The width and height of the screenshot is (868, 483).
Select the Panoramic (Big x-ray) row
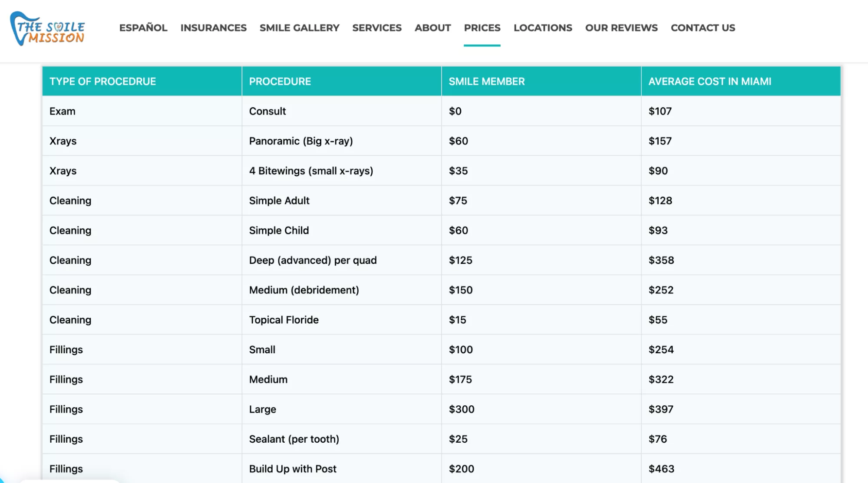tap(301, 141)
